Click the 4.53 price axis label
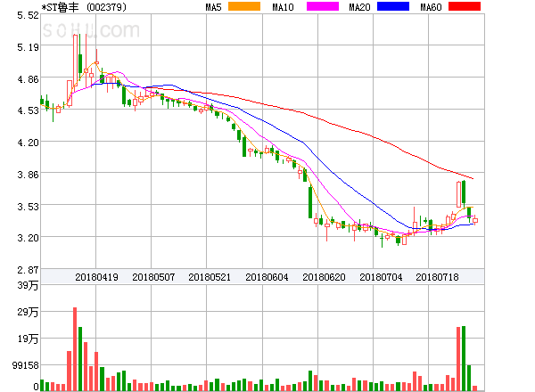The image size is (535, 392). pyautogui.click(x=28, y=110)
